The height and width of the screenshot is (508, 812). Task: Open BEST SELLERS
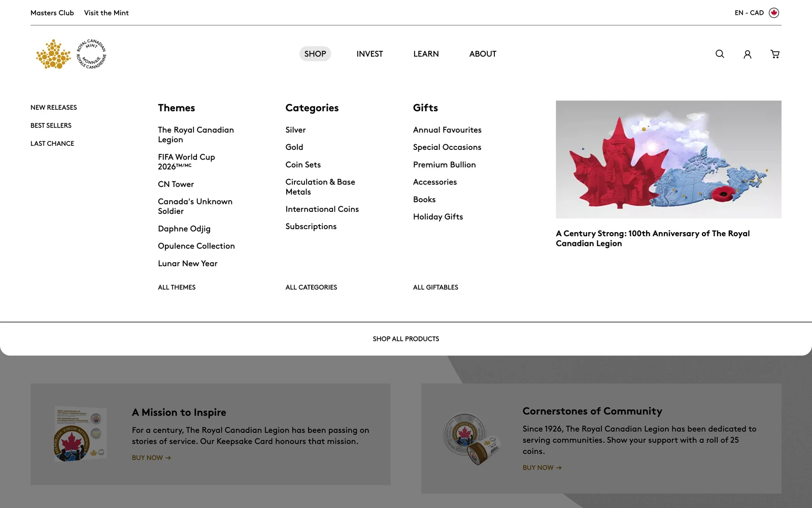point(51,125)
